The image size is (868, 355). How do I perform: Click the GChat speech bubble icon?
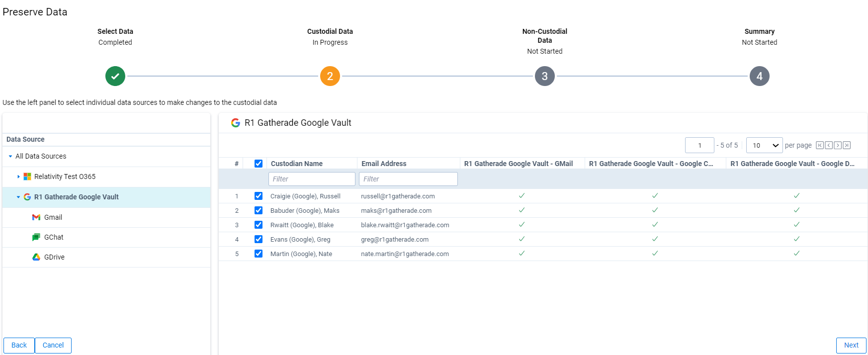[36, 237]
